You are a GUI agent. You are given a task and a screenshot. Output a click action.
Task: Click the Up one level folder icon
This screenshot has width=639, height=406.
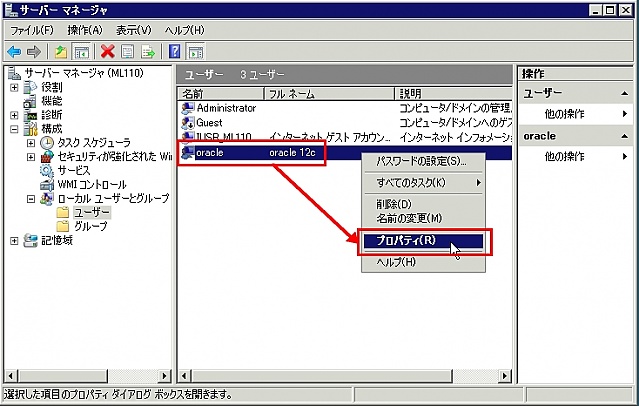click(x=61, y=52)
